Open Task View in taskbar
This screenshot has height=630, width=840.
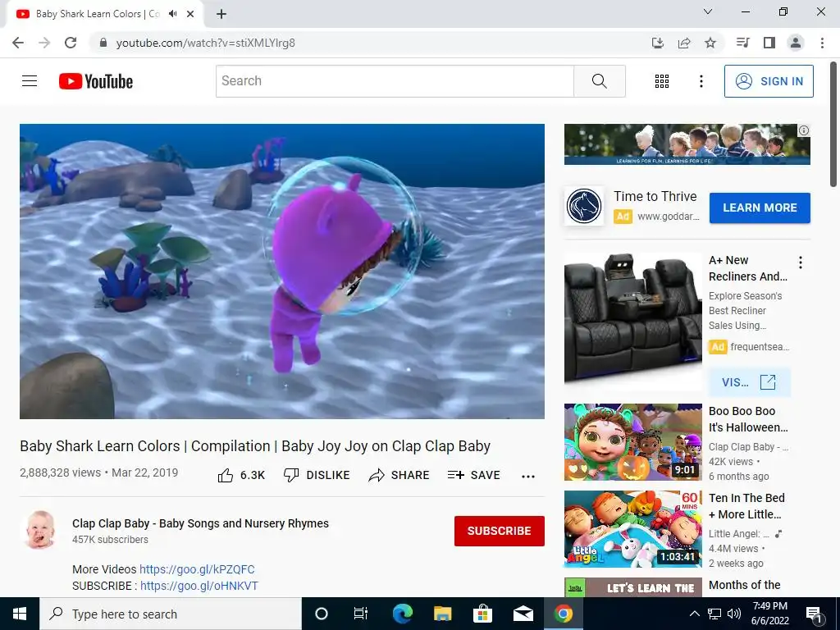click(x=361, y=614)
